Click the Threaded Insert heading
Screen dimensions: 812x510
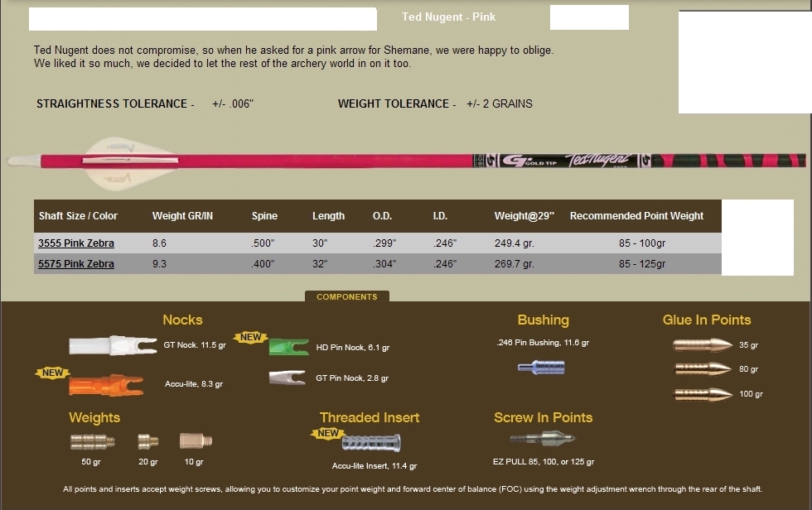pyautogui.click(x=370, y=417)
